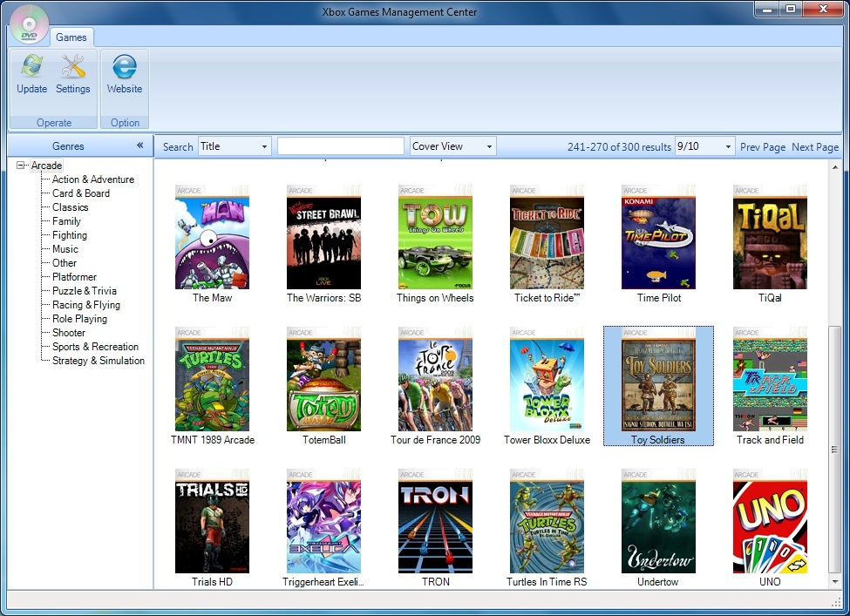Select the Track and Field cover
Image resolution: width=850 pixels, height=616 pixels.
click(x=770, y=379)
